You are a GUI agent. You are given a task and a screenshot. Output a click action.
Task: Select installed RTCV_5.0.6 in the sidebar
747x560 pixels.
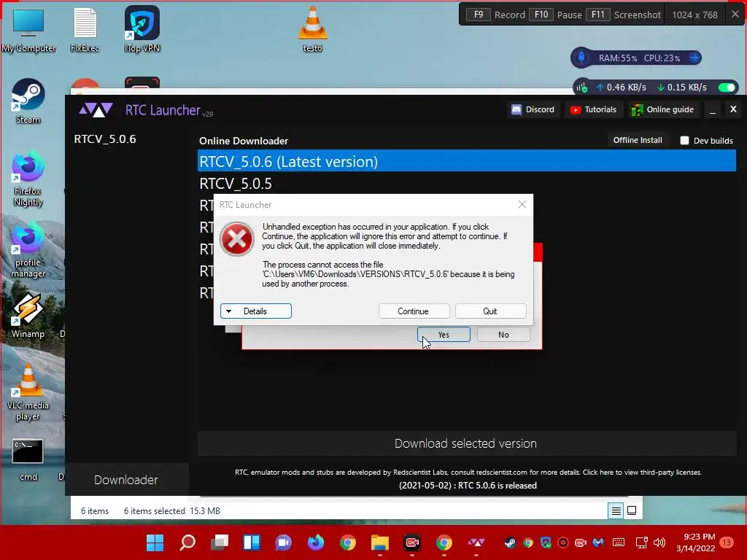[x=105, y=139]
